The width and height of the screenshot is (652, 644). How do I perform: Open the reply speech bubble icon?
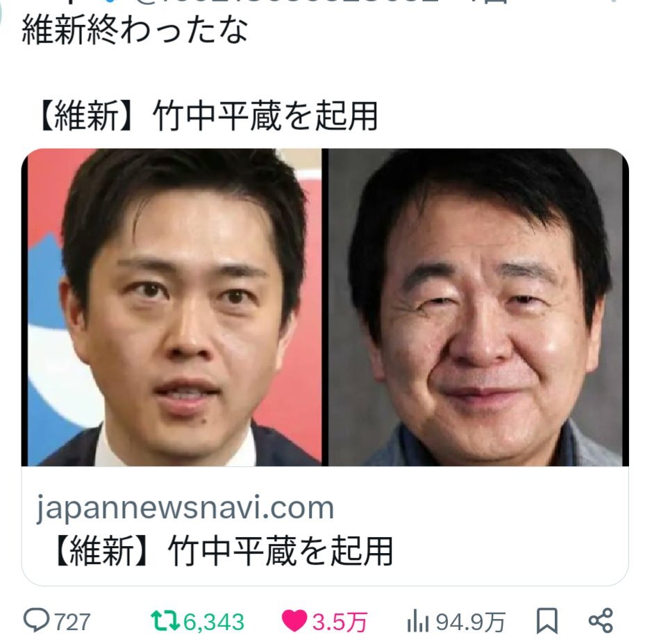point(37,620)
